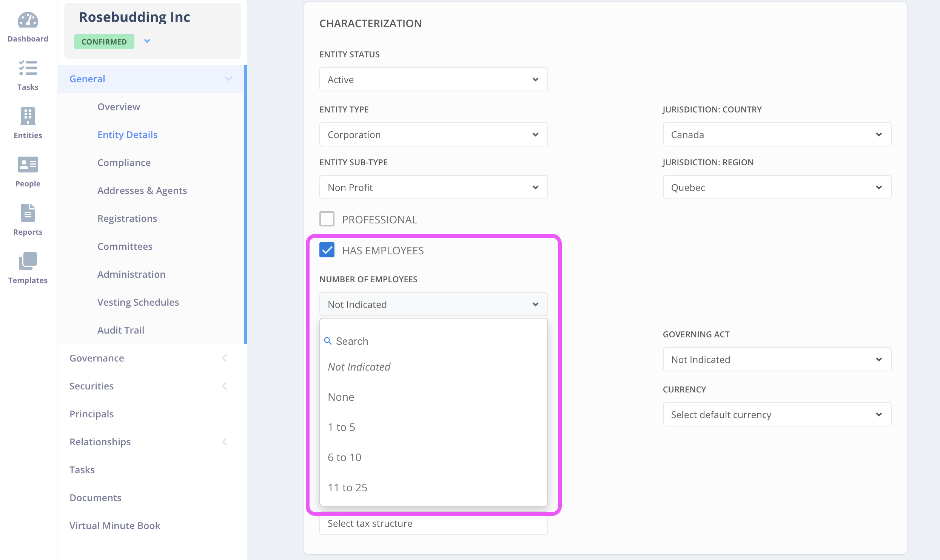Choose '11 to 25' from the list
This screenshot has height=560, width=940.
point(347,488)
